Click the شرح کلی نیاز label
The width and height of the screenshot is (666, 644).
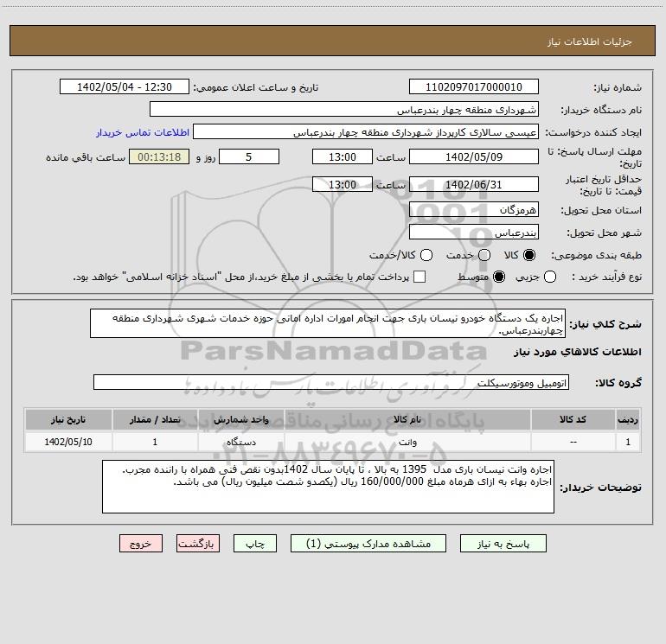click(605, 324)
